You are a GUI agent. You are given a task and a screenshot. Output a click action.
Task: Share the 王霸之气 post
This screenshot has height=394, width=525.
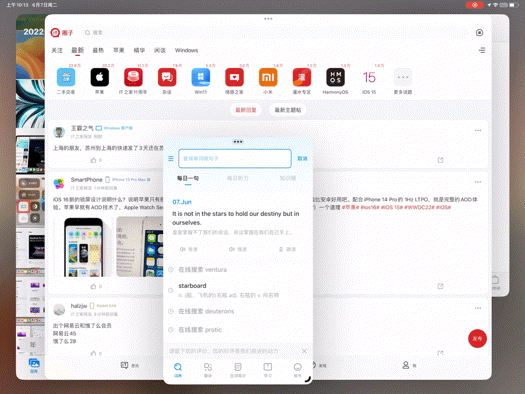point(440,160)
